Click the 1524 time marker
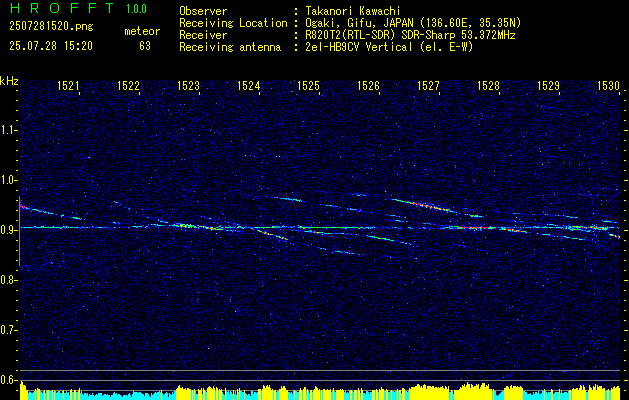This screenshot has height=400, width=629. tap(248, 86)
